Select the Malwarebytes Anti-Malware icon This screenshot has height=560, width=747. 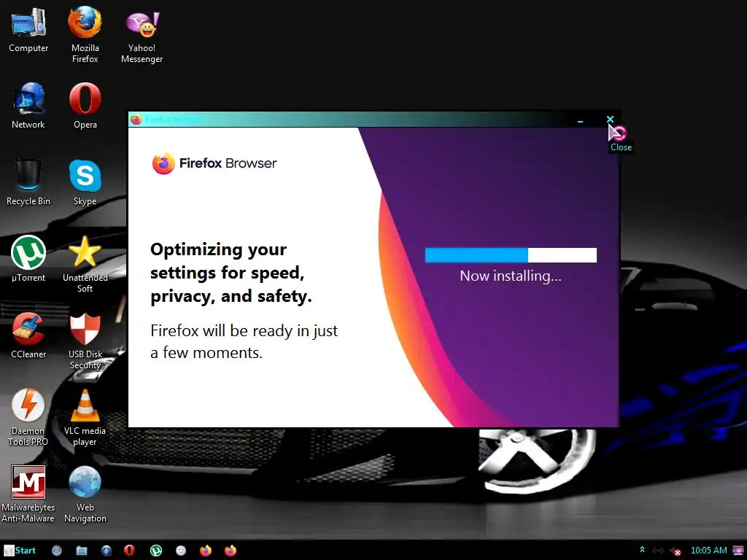(28, 494)
